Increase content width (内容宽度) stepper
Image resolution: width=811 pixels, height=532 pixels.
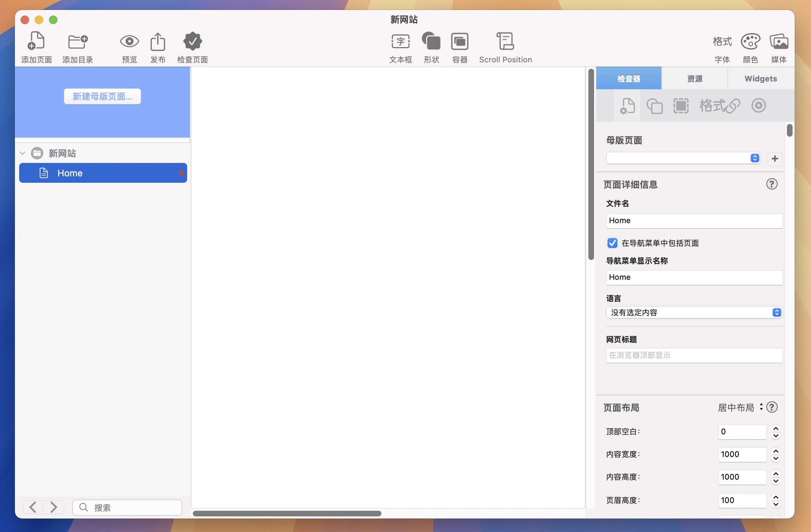776,451
